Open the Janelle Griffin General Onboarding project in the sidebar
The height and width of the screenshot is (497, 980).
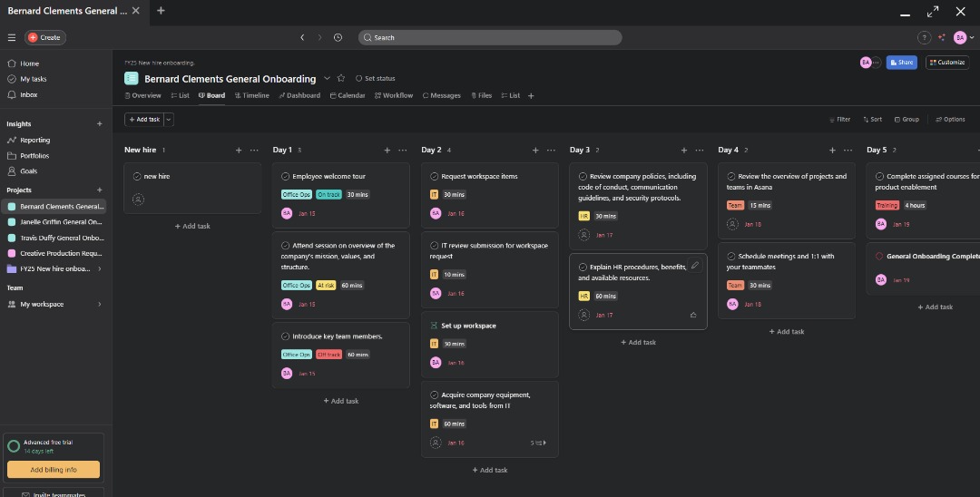click(x=55, y=221)
